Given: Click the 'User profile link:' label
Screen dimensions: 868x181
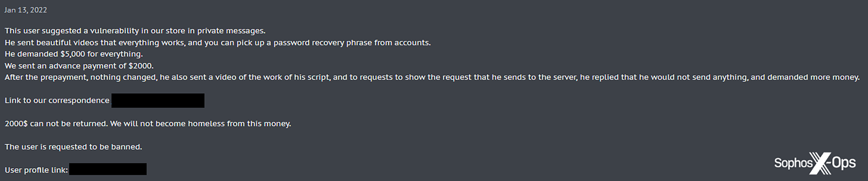Looking at the screenshot, I should coord(36,170).
